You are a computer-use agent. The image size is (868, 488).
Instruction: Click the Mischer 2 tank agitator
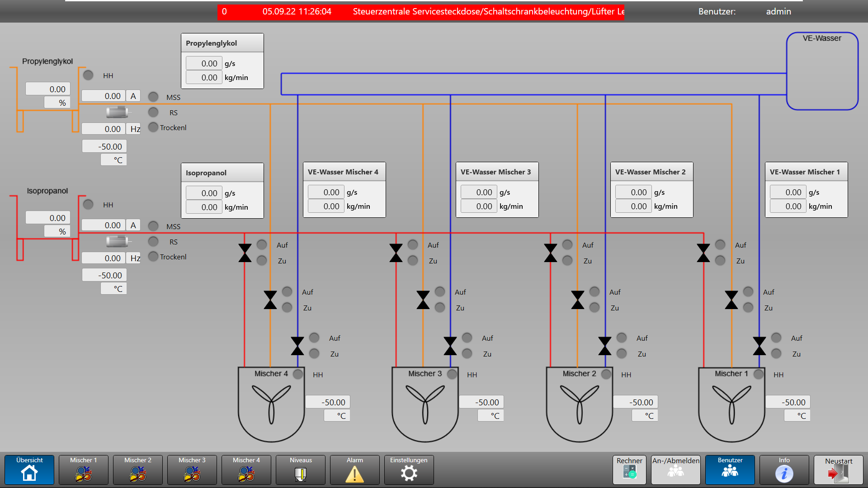coord(580,404)
